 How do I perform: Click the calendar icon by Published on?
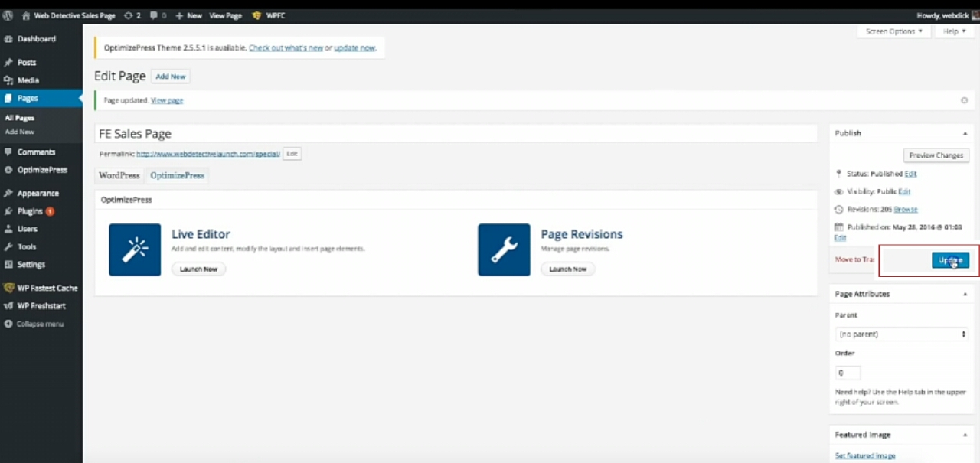[839, 227]
